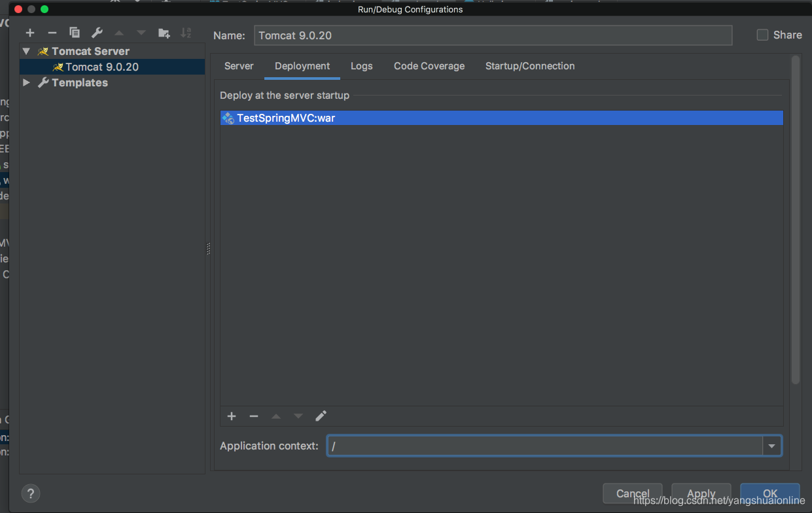Focus the Application context text field
This screenshot has width=812, height=513.
(545, 446)
